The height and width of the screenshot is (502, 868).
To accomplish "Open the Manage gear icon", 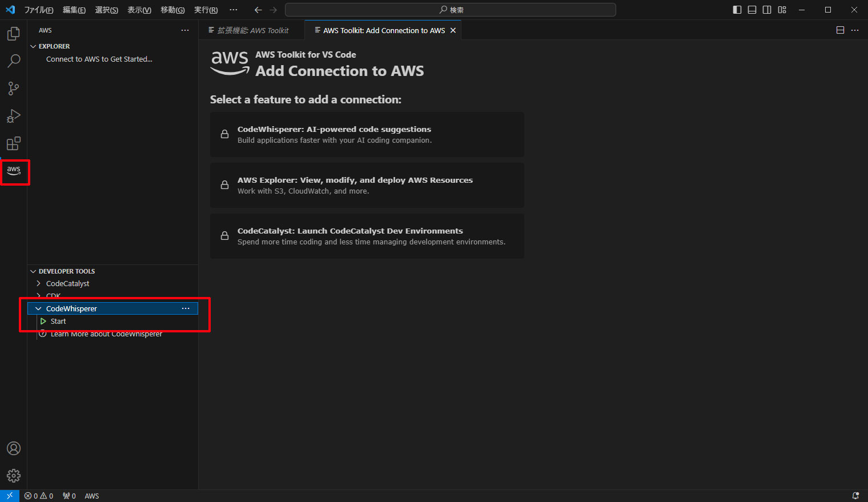I will [x=14, y=476].
